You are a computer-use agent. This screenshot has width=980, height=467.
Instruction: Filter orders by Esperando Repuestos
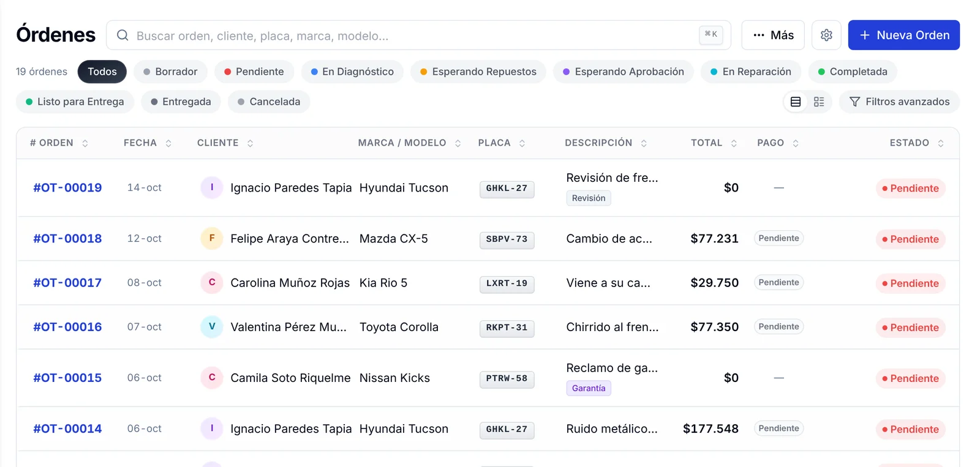point(478,72)
